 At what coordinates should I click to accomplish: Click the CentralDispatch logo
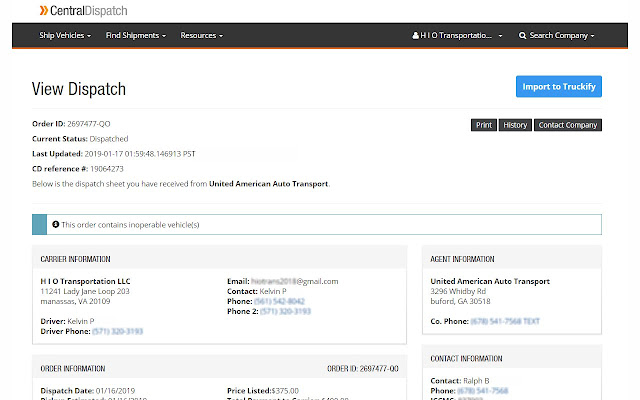tap(83, 11)
